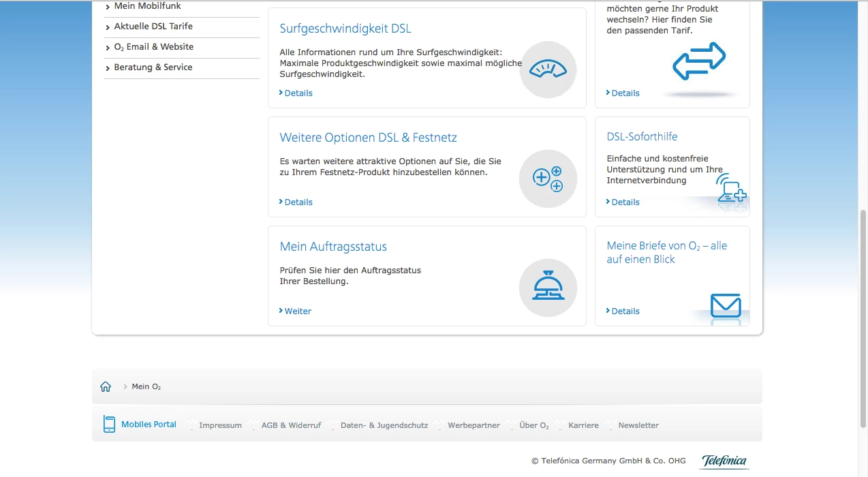Open Werbepartner footer link
868x477 pixels.
(474, 425)
